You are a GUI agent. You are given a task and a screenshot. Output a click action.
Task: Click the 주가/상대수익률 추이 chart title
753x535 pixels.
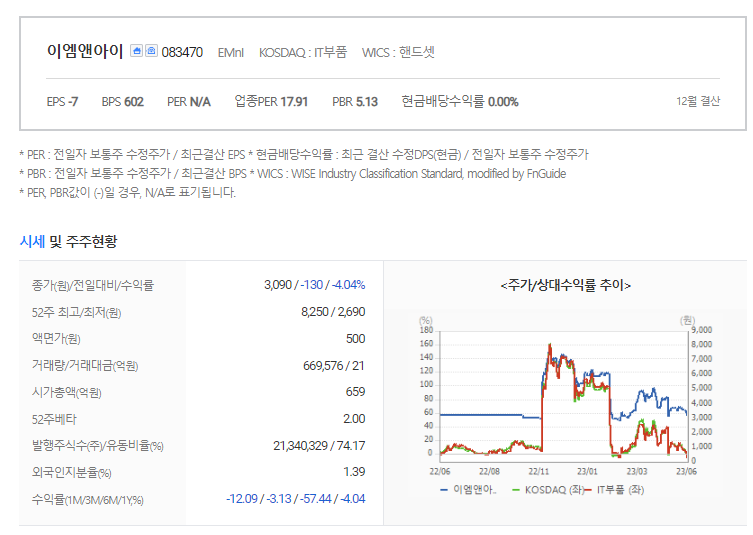(566, 285)
